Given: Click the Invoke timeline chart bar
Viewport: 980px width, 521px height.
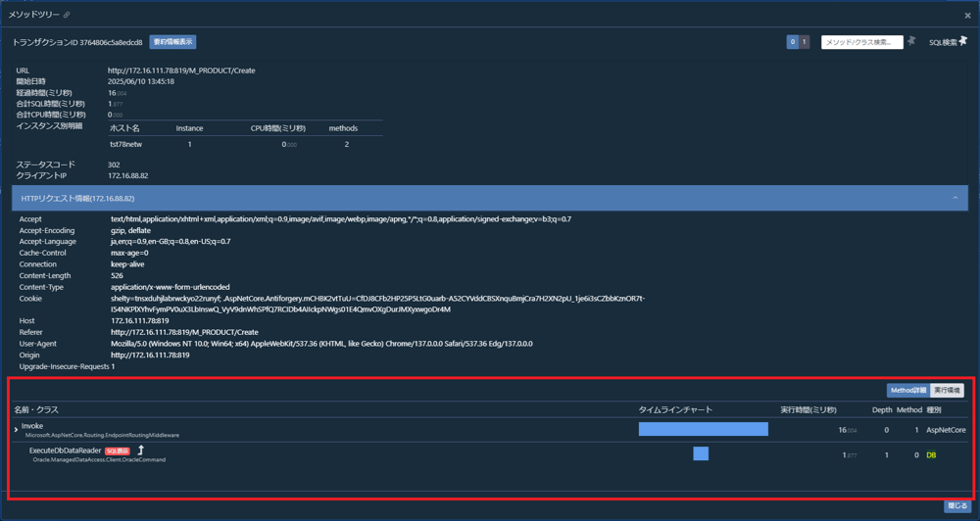Looking at the screenshot, I should [703, 429].
